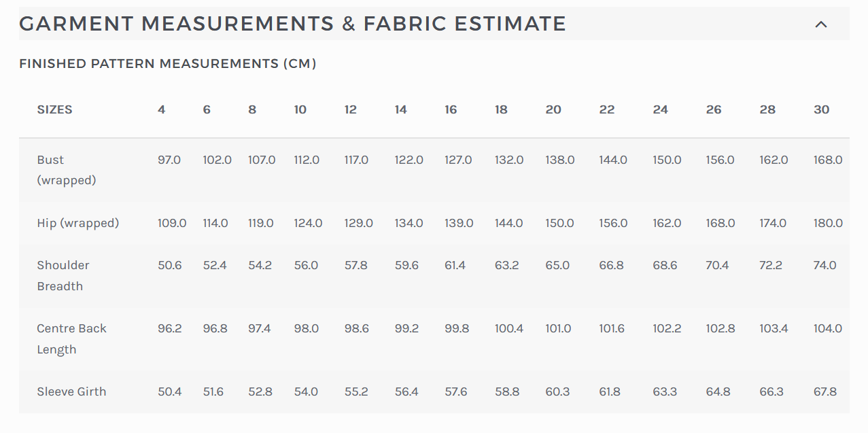Click the FINISHED PATTERN MEASUREMENTS (CM) subheading
Viewport: 868px width, 433px height.
(169, 63)
